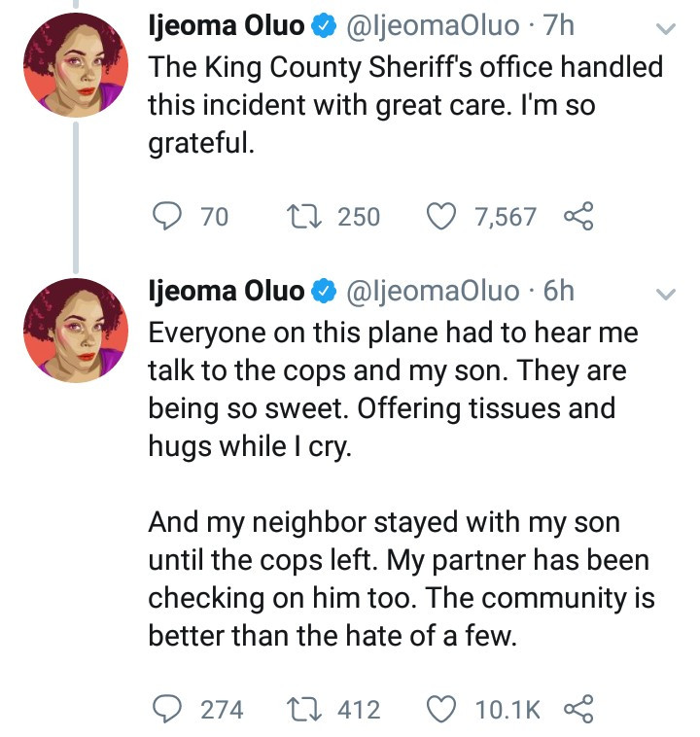Screen dimensions: 700x737
Task: Share the 'Everyone on this plane' tweet
Action: pos(579,709)
